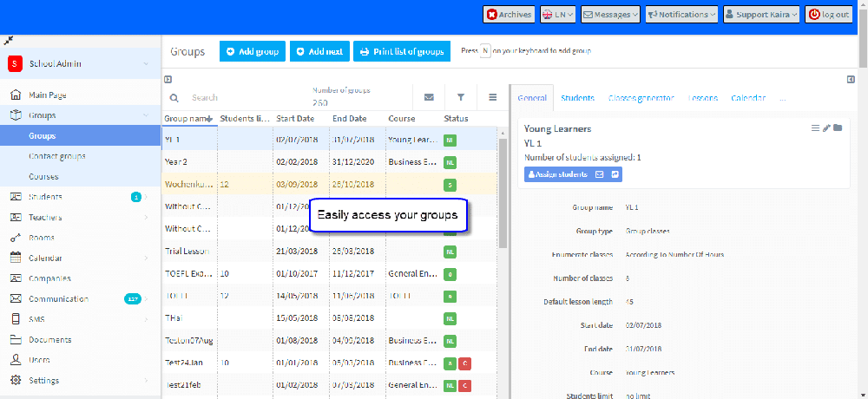Screen dimensions: 868x399
Task: Click the groups table vertical scrollbar
Action: point(503,193)
